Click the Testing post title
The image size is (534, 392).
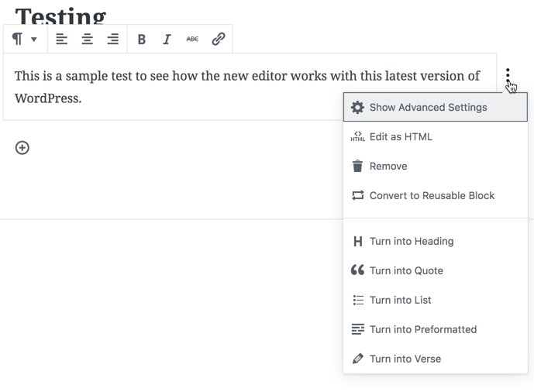coord(60,15)
